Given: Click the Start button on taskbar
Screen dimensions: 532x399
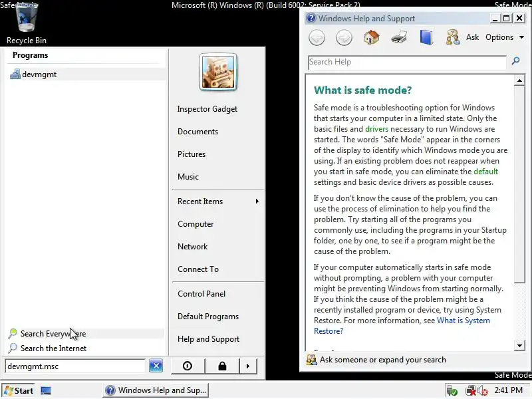Looking at the screenshot, I should (19, 391).
